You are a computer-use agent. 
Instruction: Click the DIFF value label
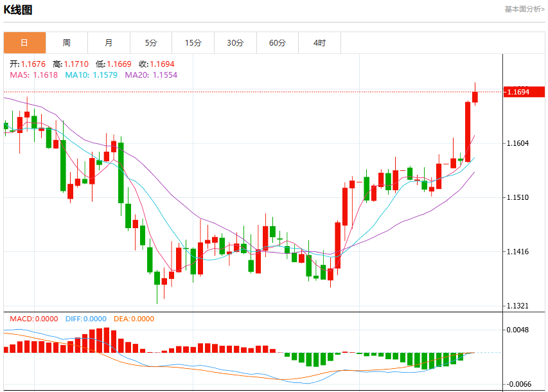point(86,319)
